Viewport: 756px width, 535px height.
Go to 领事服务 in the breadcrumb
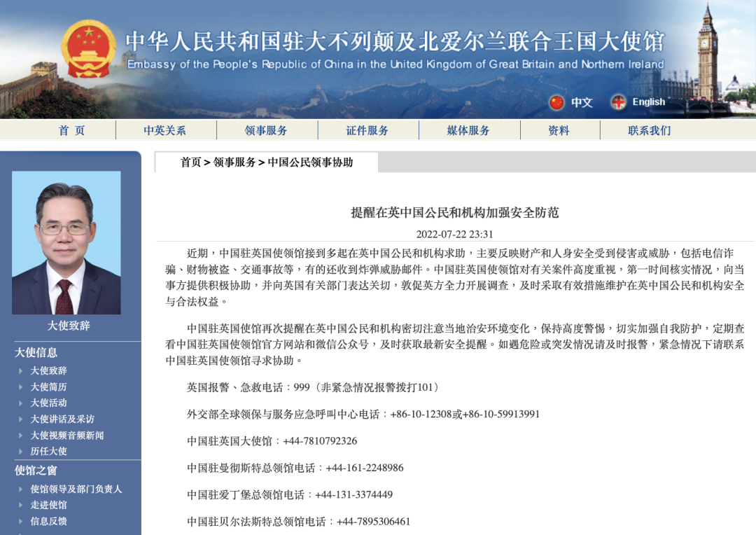[x=234, y=162]
